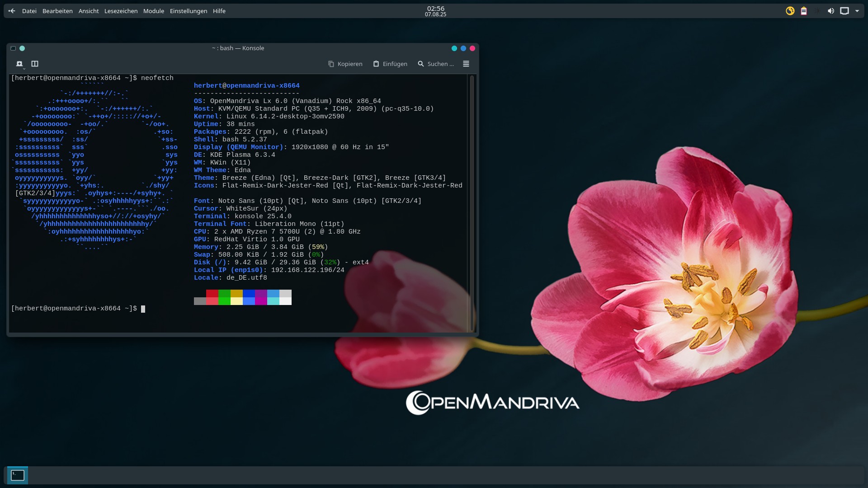The width and height of the screenshot is (868, 488).
Task: Click the clock in the top panel
Action: tap(435, 11)
